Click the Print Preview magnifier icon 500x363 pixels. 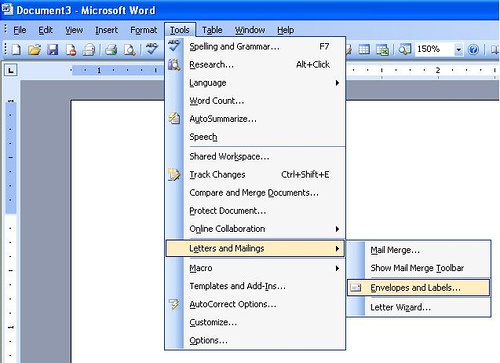(129, 50)
